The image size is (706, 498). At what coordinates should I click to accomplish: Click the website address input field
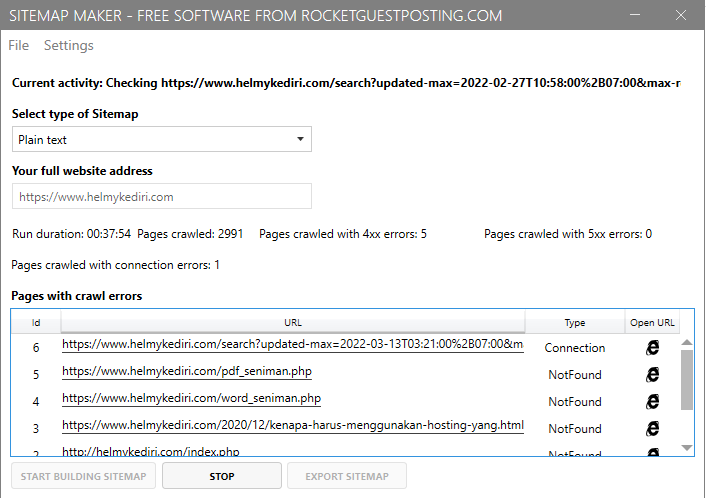pyautogui.click(x=162, y=196)
